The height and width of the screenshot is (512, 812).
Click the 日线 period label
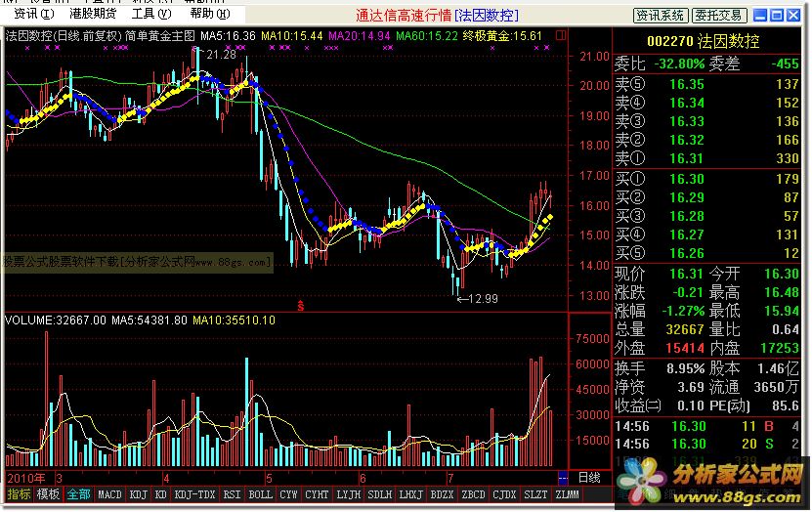pos(589,478)
